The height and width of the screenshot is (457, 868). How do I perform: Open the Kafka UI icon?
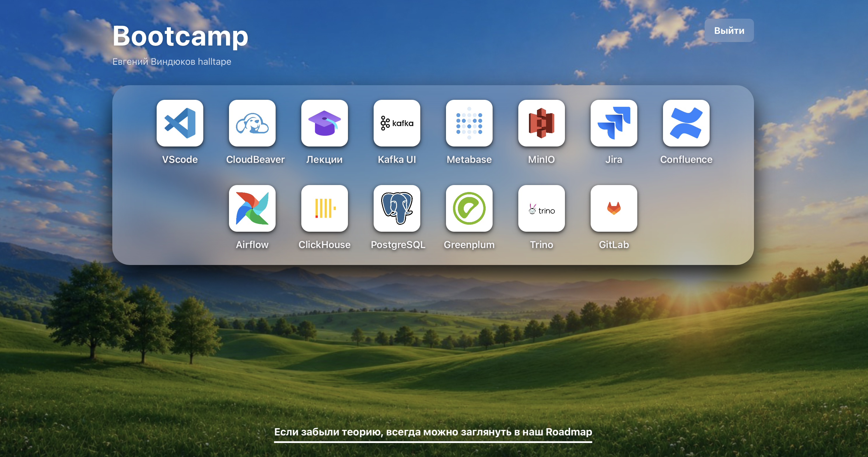pyautogui.click(x=397, y=123)
